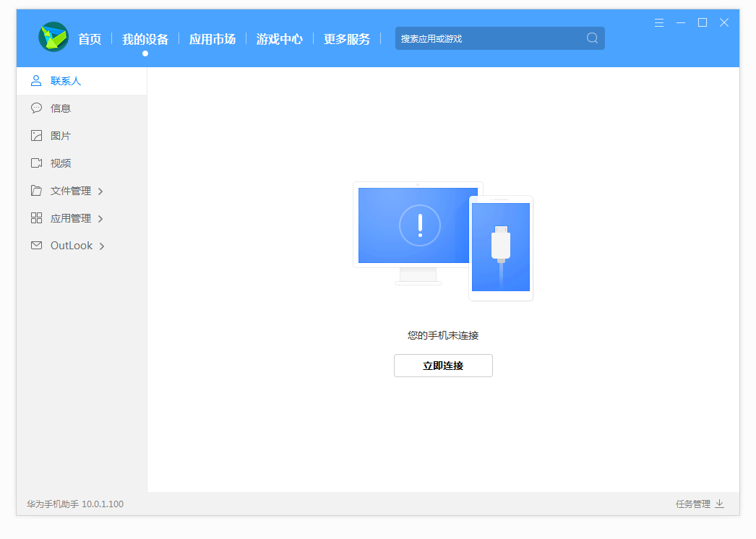Select the 联系人 contacts icon in sidebar

(x=36, y=80)
